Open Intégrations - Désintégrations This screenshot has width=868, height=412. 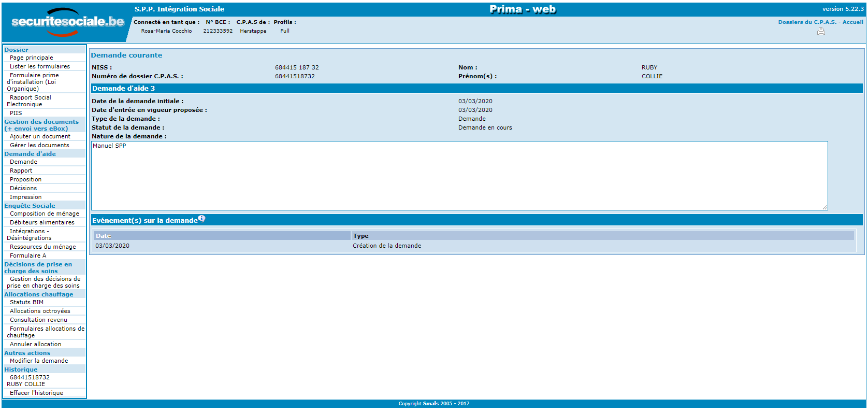coord(30,234)
